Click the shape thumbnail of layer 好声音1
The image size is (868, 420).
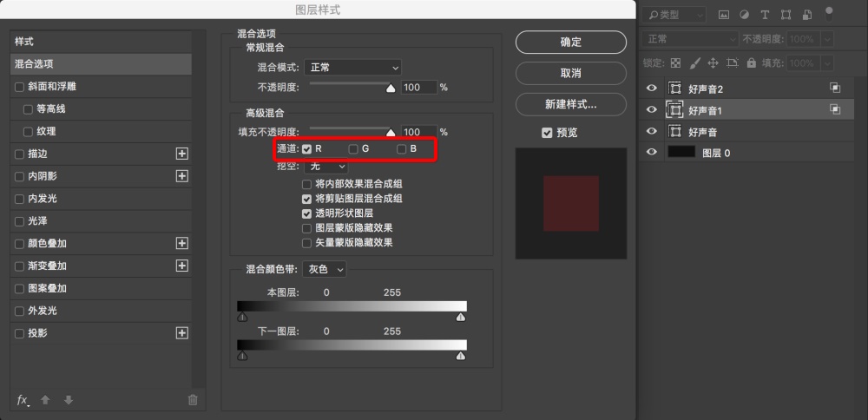(674, 109)
